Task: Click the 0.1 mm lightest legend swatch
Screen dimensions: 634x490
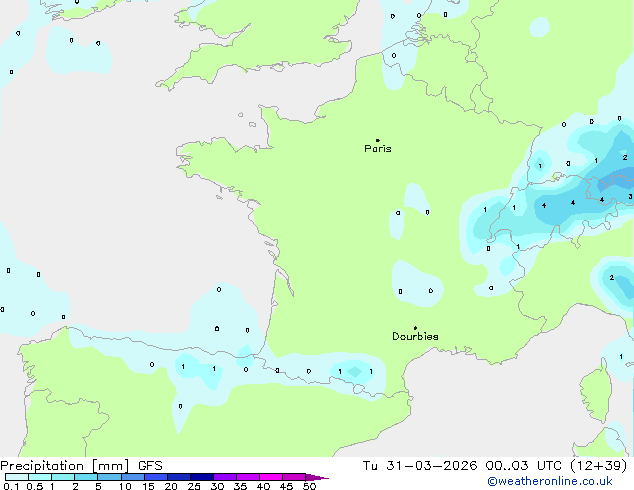Action: pyautogui.click(x=17, y=477)
